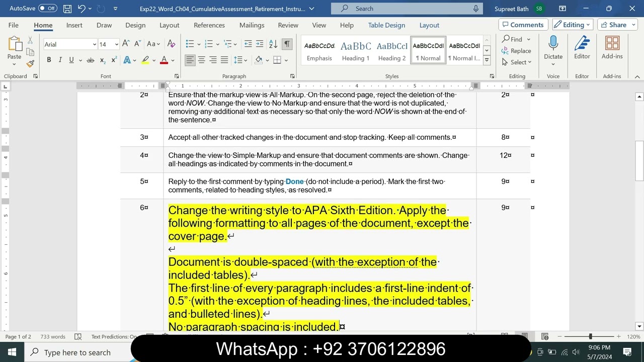Click the Comments button
Image resolution: width=644 pixels, height=362 pixels.
click(x=523, y=25)
